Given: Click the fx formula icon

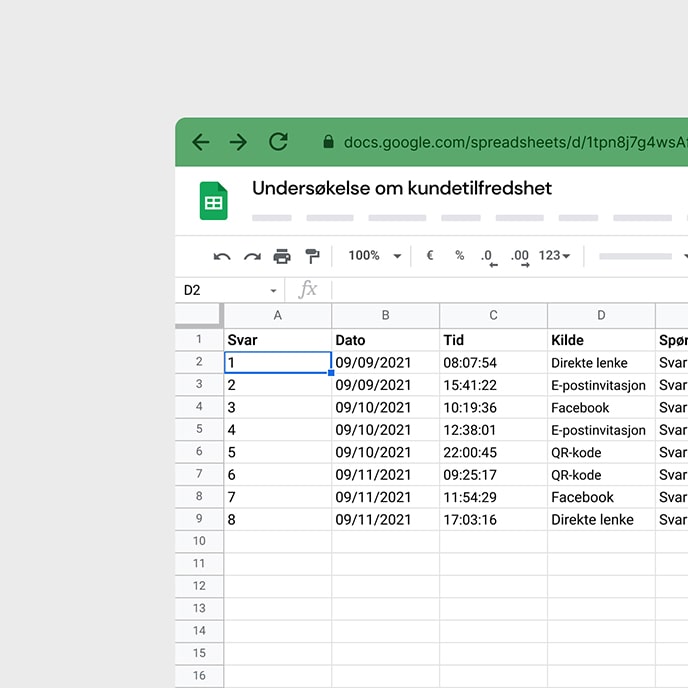Looking at the screenshot, I should [x=308, y=290].
